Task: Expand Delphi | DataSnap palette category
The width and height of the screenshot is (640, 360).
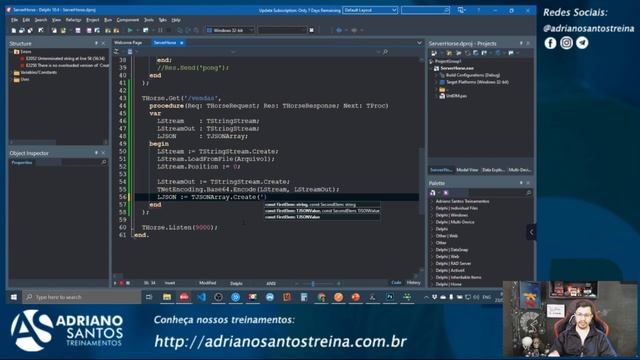Action: (x=432, y=250)
